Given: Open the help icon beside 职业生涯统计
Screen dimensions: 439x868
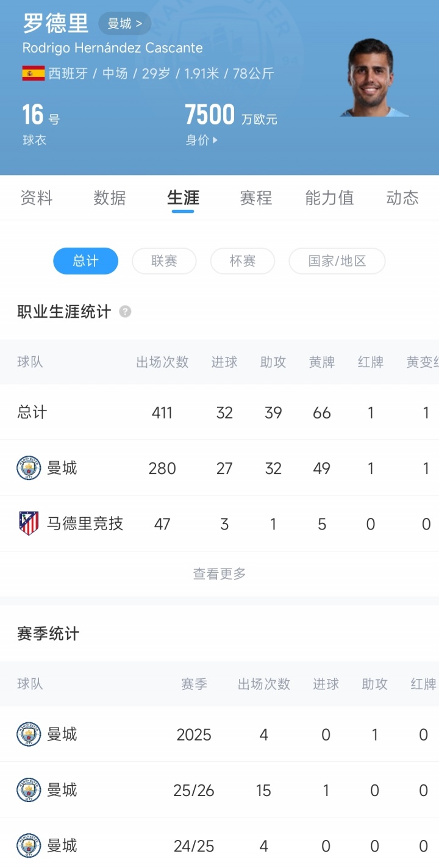Looking at the screenshot, I should click(124, 311).
